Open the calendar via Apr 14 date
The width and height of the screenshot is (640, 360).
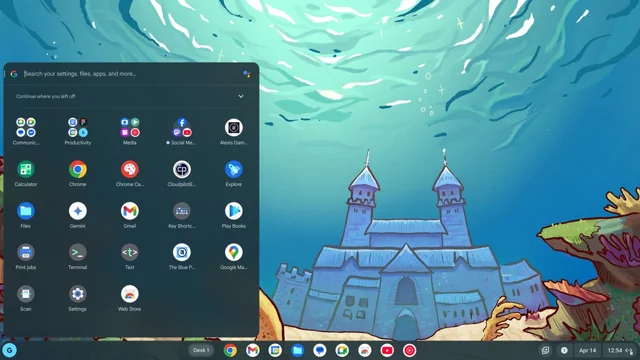tap(587, 350)
